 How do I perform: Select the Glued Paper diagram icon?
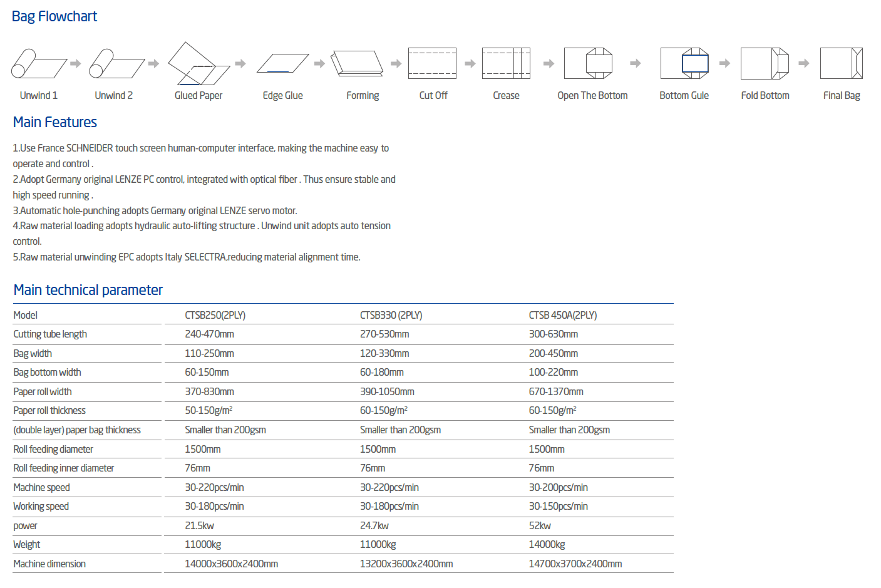(x=199, y=63)
